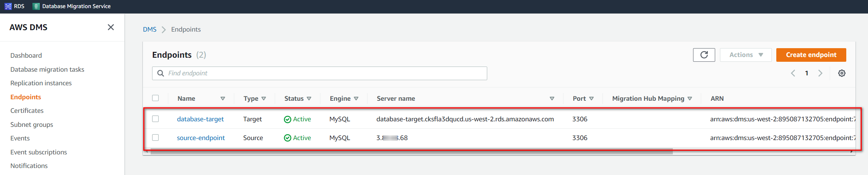868x175 pixels.
Task: Open the table preferences gear icon
Action: pos(842,73)
